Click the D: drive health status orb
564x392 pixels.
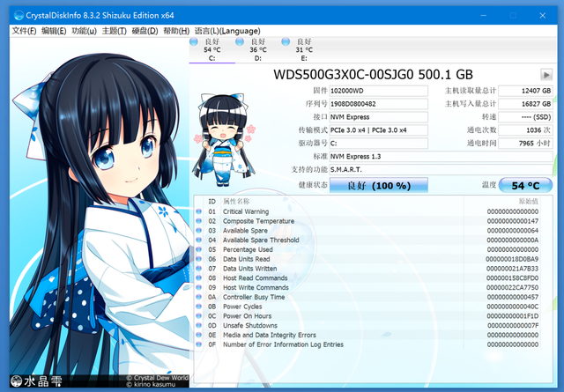[x=240, y=41]
